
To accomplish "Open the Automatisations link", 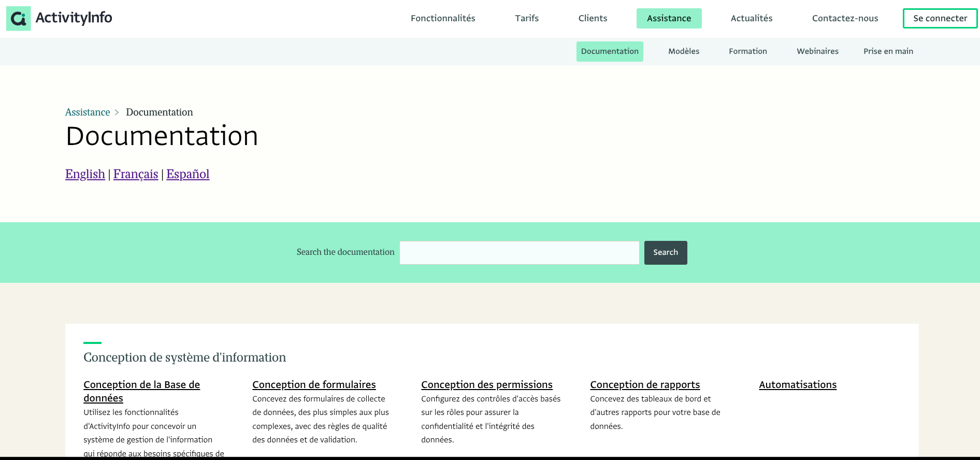I will tap(797, 385).
